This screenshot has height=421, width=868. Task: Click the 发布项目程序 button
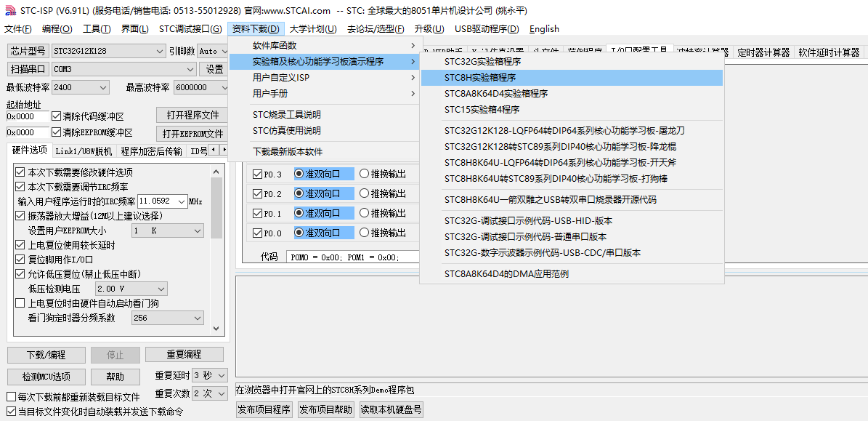tap(264, 410)
